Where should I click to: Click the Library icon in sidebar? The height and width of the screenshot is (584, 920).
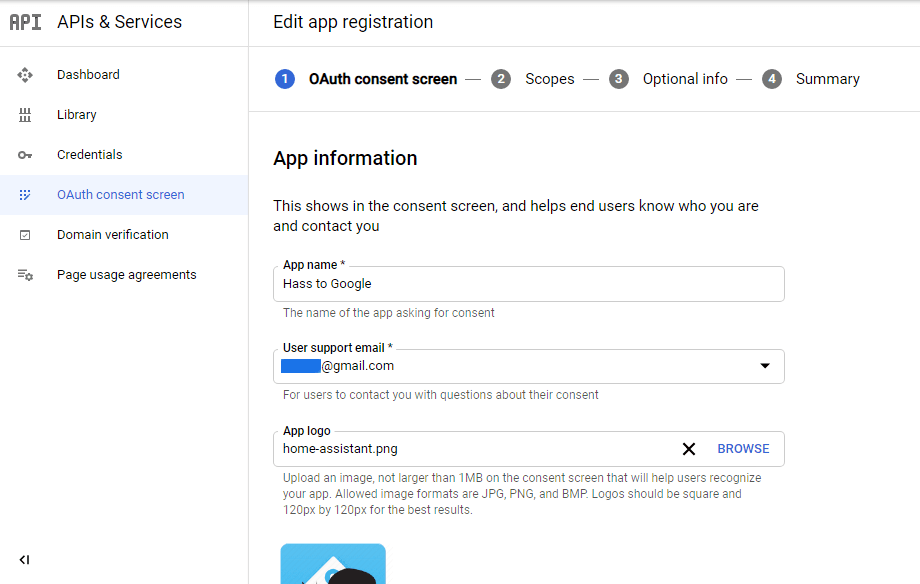(25, 115)
